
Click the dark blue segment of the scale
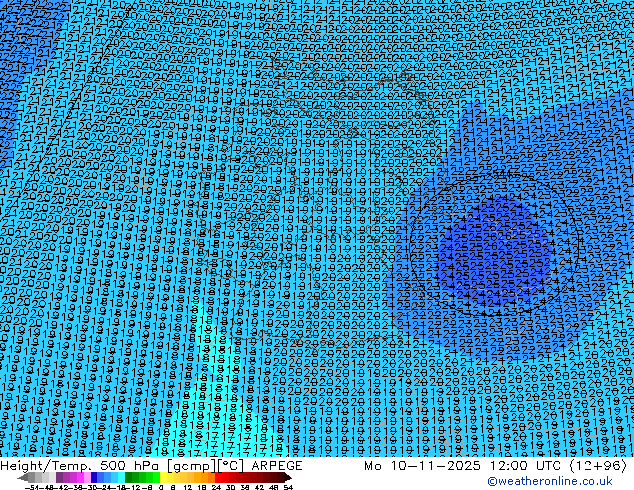pos(94,477)
